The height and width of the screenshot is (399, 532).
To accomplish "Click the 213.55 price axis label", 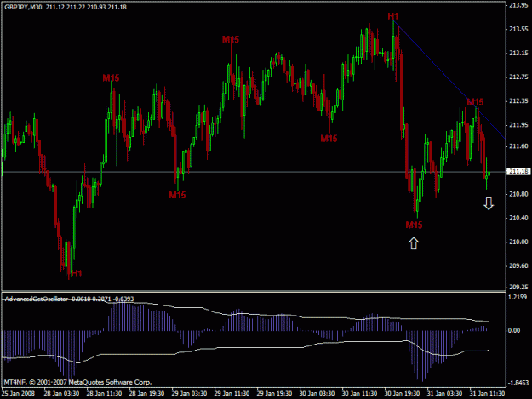I will point(518,29).
